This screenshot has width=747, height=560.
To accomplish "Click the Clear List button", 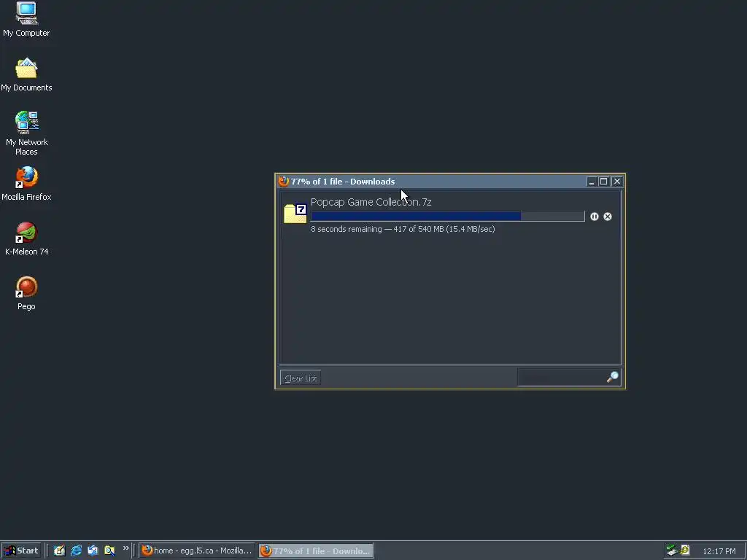I will pos(301,378).
